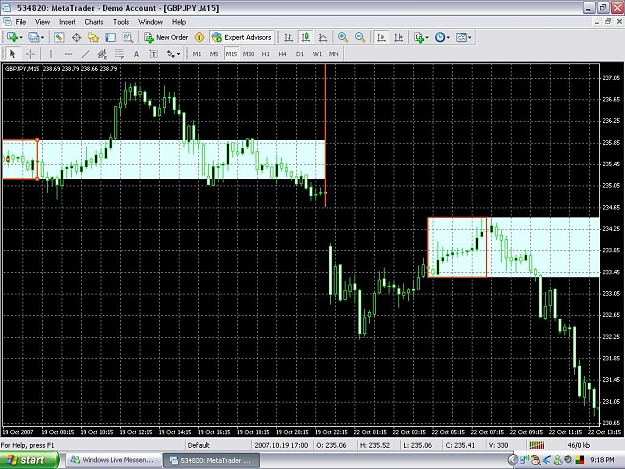
Task: Toggle the Chart Shift icon
Action: pyautogui.click(x=398, y=37)
